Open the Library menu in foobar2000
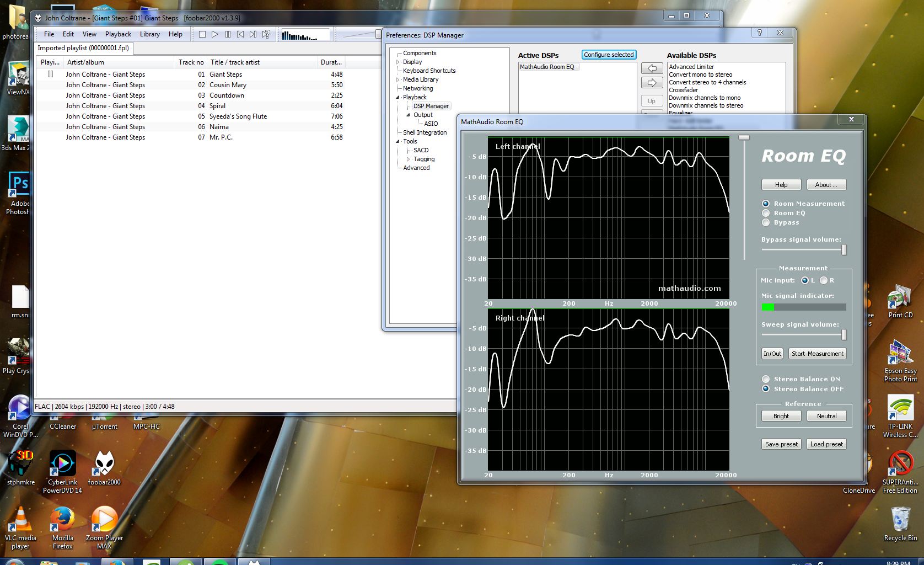The height and width of the screenshot is (565, 924). coord(149,34)
